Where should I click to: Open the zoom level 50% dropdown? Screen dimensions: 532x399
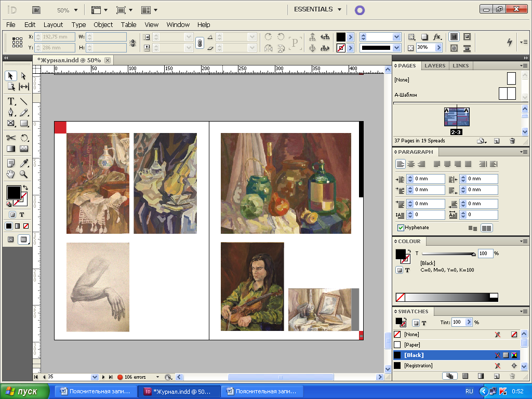coord(76,10)
